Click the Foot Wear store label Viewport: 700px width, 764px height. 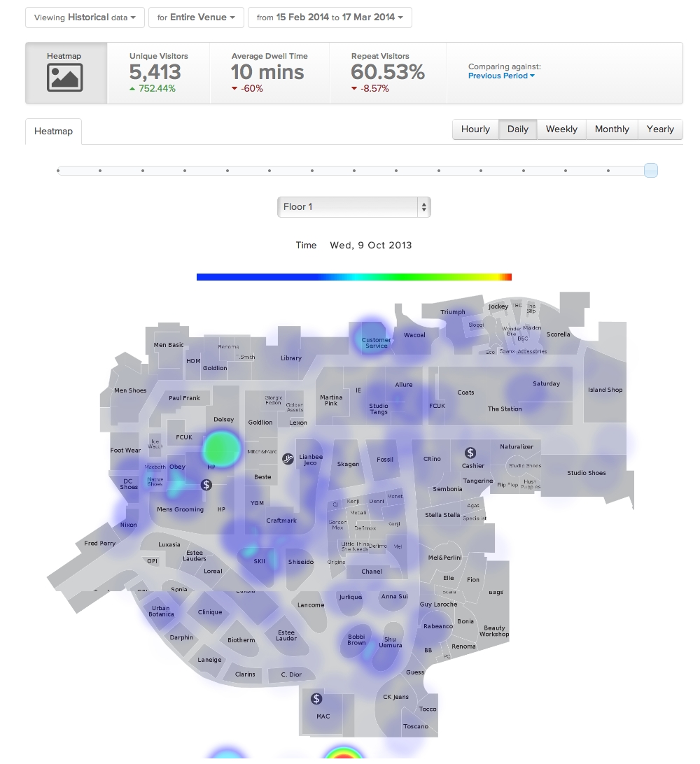[125, 451]
